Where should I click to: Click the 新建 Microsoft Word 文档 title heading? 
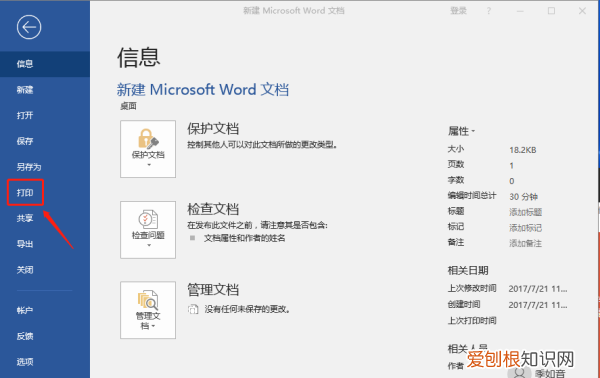click(x=202, y=90)
